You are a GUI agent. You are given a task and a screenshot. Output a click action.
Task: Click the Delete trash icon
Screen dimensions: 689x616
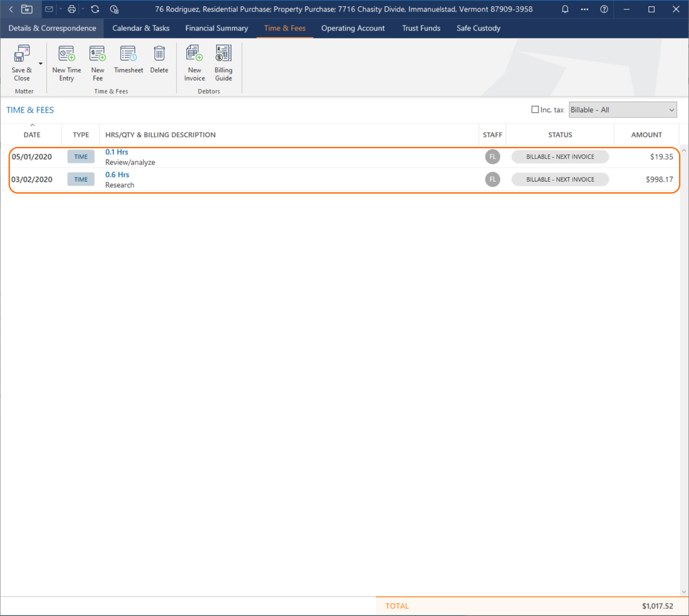coord(159,54)
